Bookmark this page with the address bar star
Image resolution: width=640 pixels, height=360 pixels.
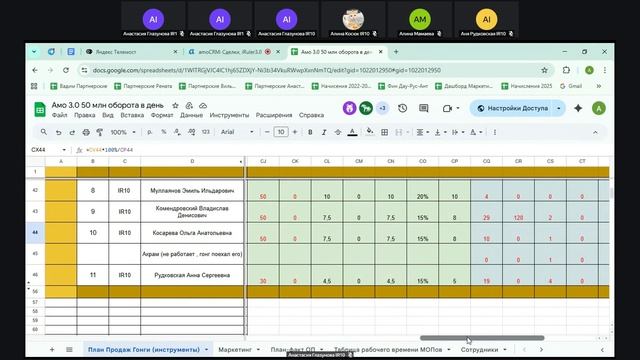coord(544,70)
